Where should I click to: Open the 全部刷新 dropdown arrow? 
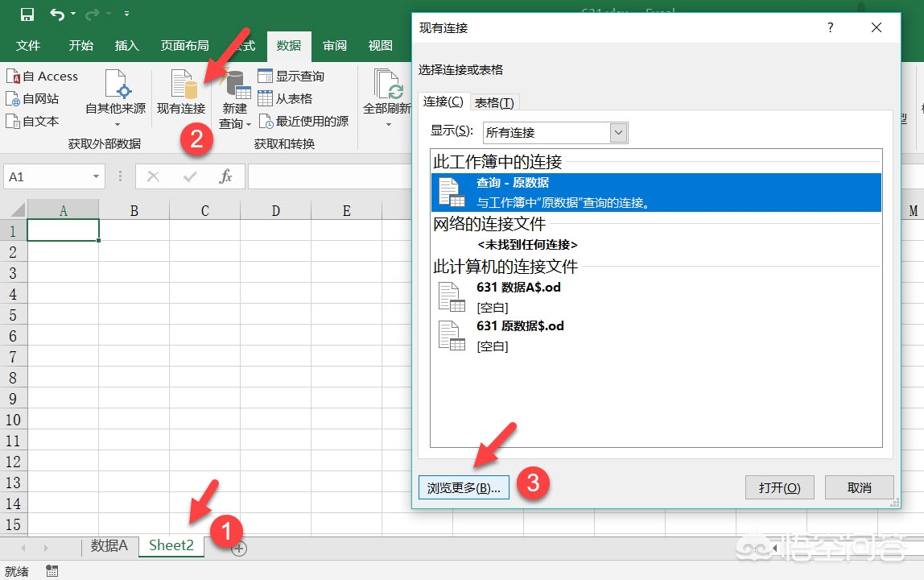(388, 124)
